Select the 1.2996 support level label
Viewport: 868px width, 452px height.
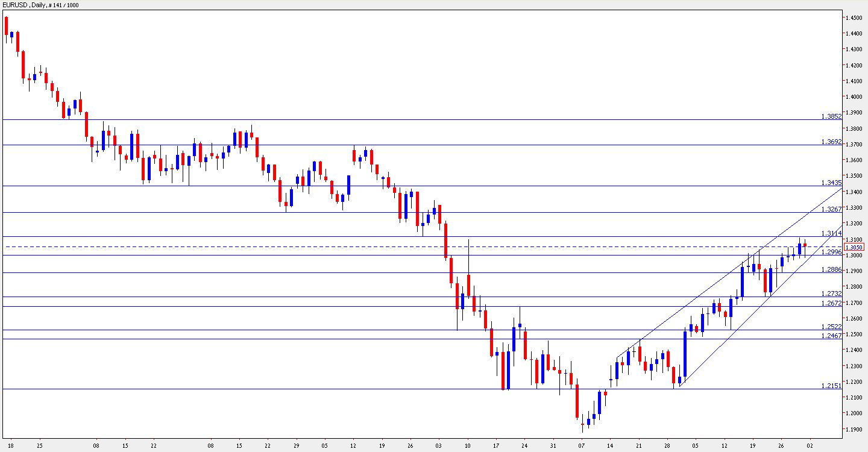pyautogui.click(x=831, y=252)
